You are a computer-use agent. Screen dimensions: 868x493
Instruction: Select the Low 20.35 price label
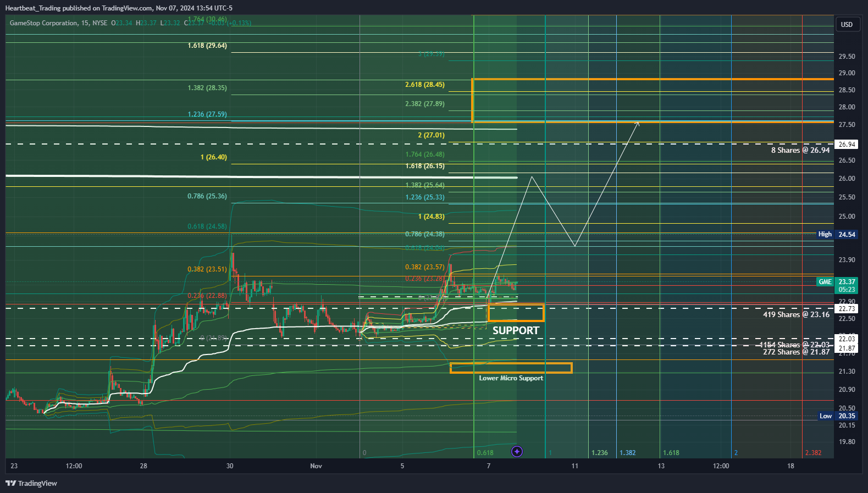click(837, 416)
